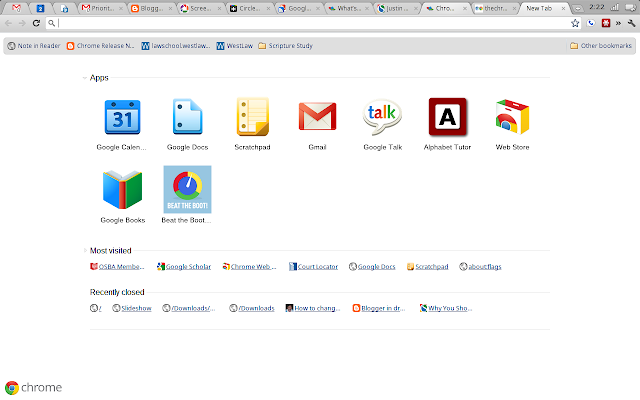Open Google Scholar most visited link
Image resolution: width=640 pixels, height=400 pixels.
[184, 267]
